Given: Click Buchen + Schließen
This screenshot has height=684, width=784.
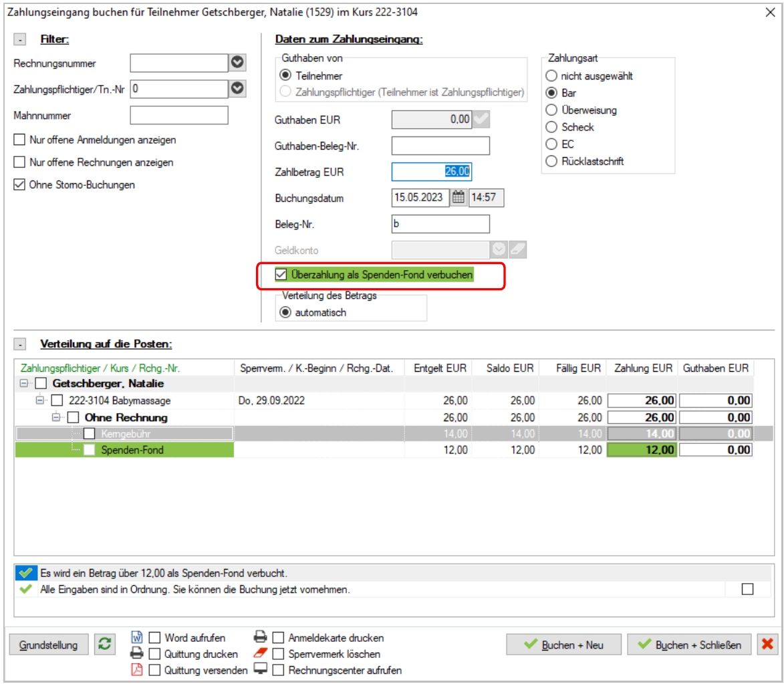Looking at the screenshot, I should tap(690, 645).
